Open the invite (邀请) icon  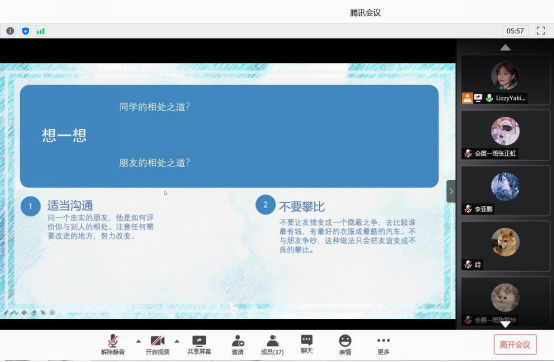point(237,345)
